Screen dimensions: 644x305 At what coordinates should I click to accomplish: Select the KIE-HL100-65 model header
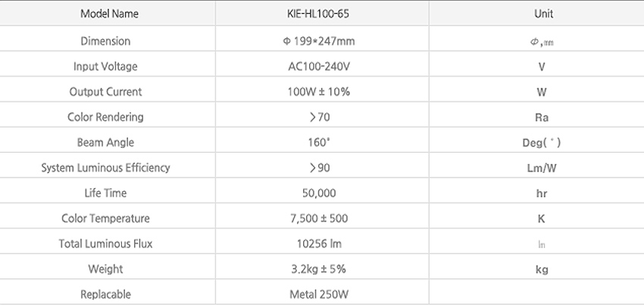[319, 14]
